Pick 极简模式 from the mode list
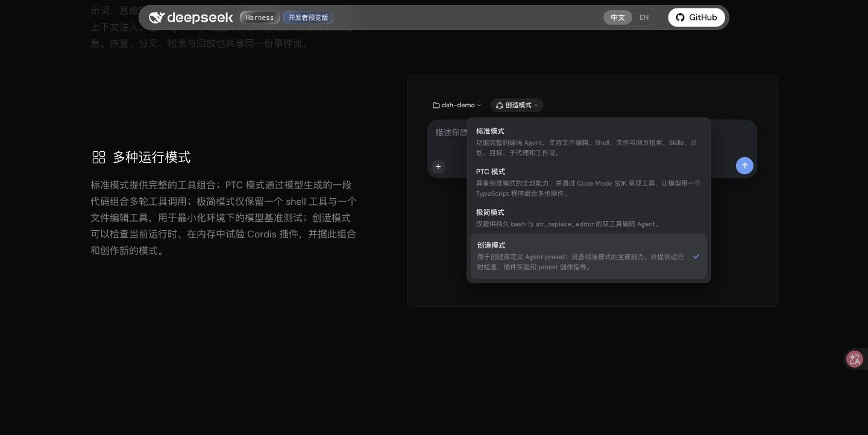This screenshot has width=868, height=435. click(x=588, y=218)
